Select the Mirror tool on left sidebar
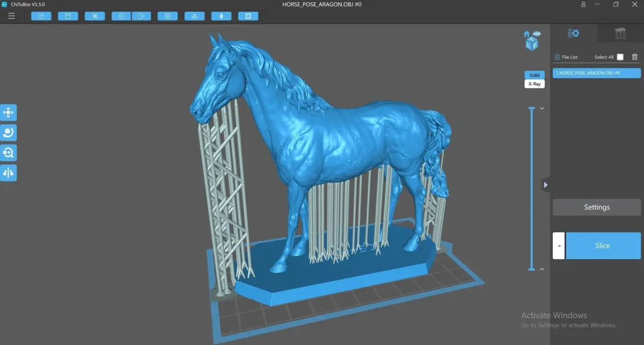 (x=8, y=173)
